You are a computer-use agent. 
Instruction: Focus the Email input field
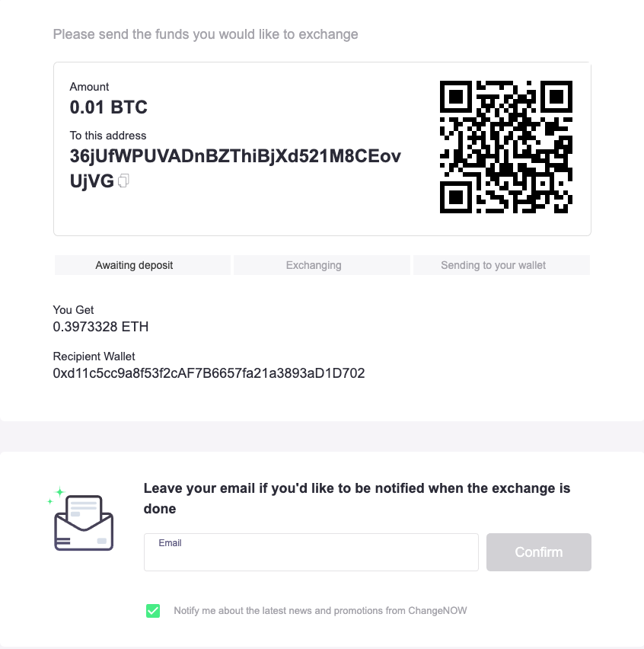(x=311, y=557)
